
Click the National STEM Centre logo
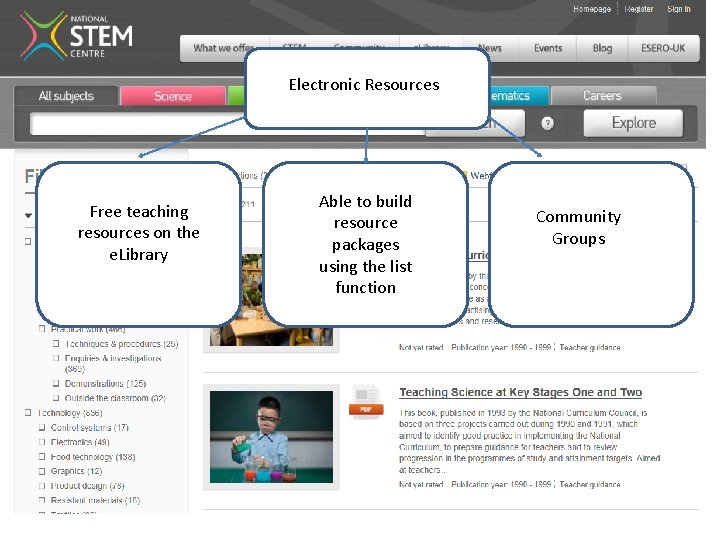click(76, 36)
